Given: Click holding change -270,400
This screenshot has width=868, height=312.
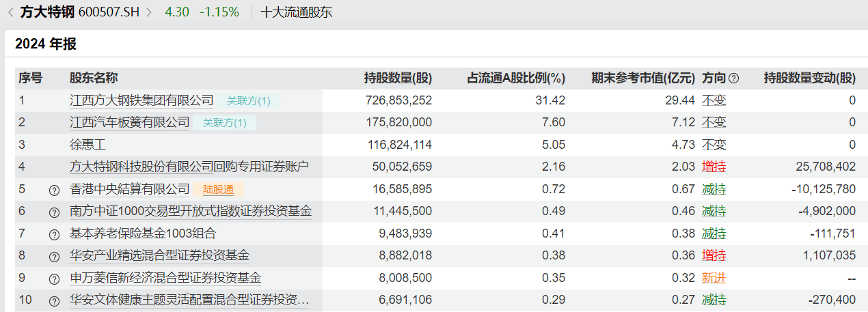Looking at the screenshot, I should coord(832,300).
